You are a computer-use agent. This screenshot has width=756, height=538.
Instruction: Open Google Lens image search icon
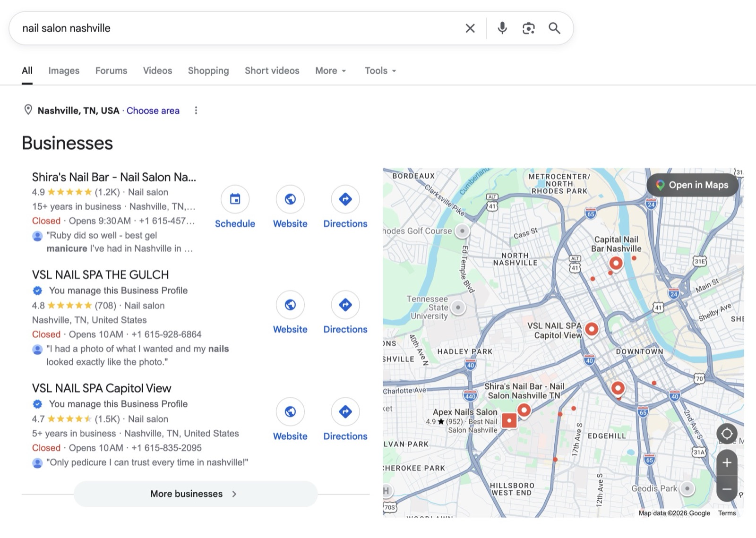(528, 28)
